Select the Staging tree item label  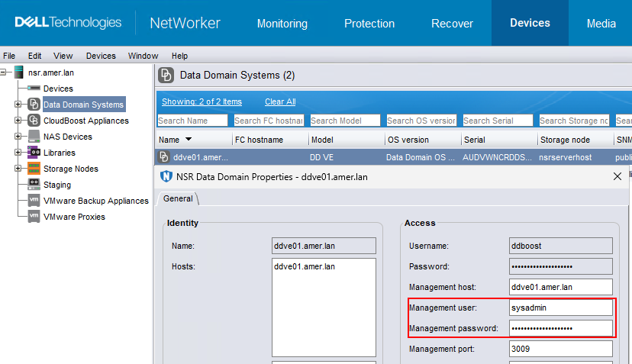[x=57, y=185]
